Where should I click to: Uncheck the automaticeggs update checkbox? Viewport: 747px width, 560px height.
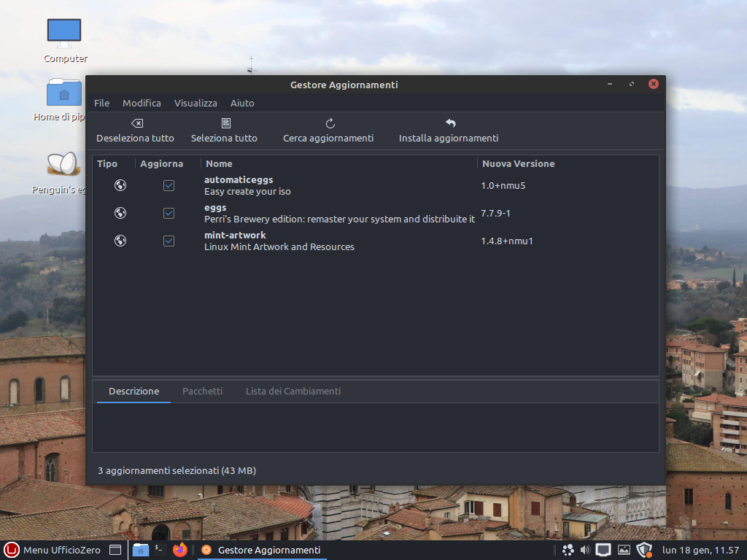point(169,185)
